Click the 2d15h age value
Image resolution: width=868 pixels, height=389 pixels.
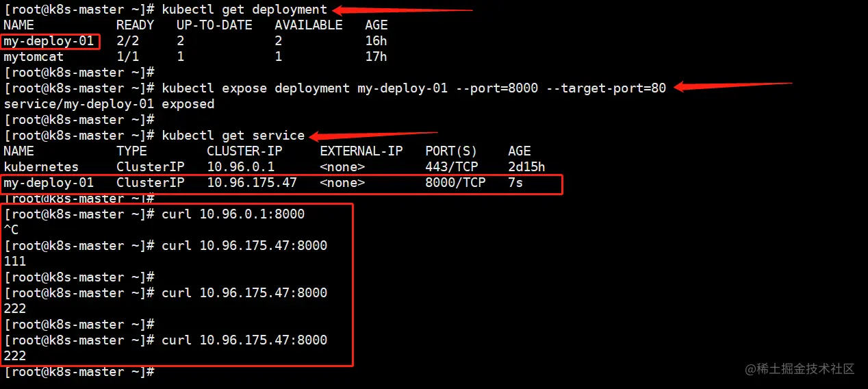[526, 167]
